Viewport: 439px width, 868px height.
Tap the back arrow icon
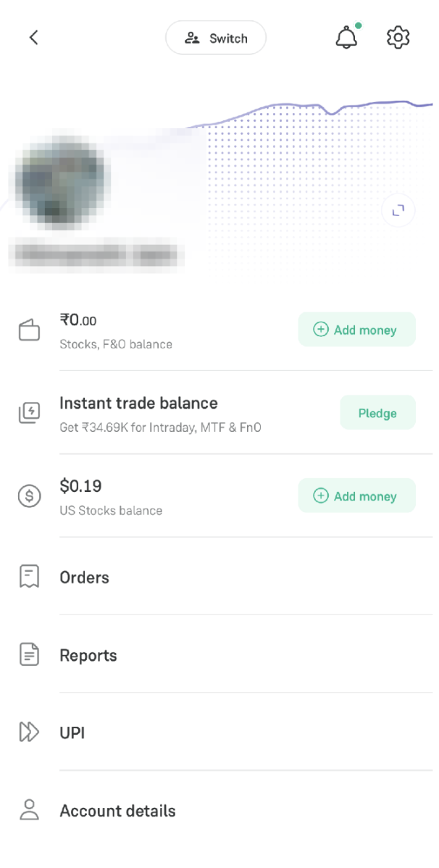point(34,38)
